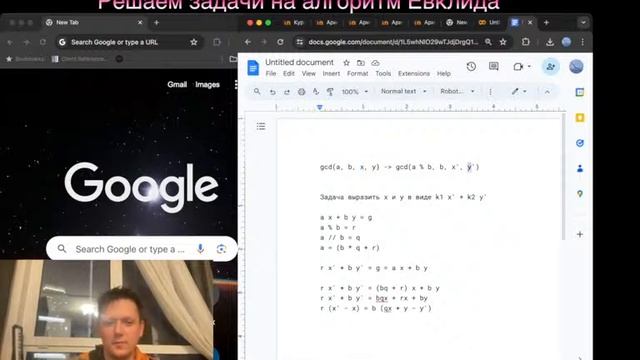Expand the editing mode pencil dropdown
This screenshot has height=360, width=640.
[x=519, y=91]
